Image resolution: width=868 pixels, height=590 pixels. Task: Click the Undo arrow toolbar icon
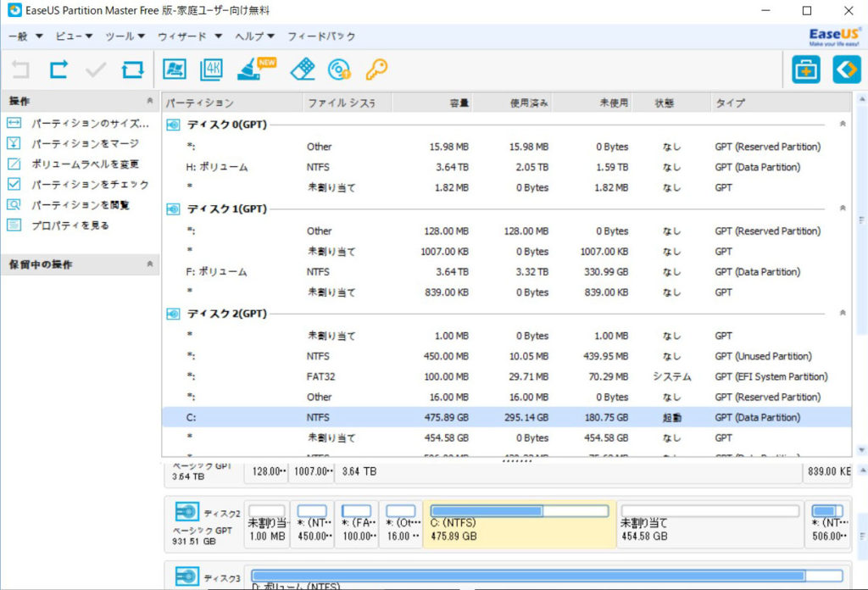(21, 70)
